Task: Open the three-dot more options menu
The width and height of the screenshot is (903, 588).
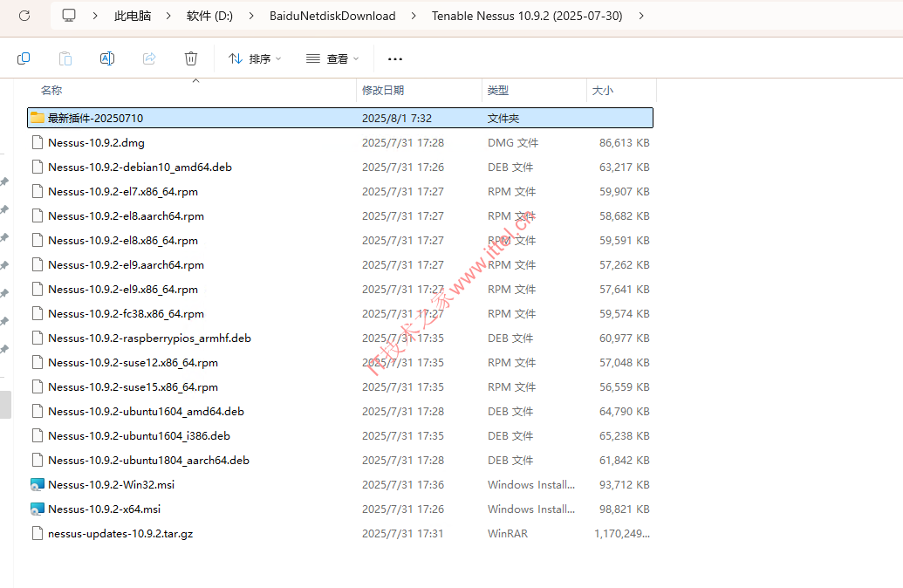Action: click(x=395, y=58)
